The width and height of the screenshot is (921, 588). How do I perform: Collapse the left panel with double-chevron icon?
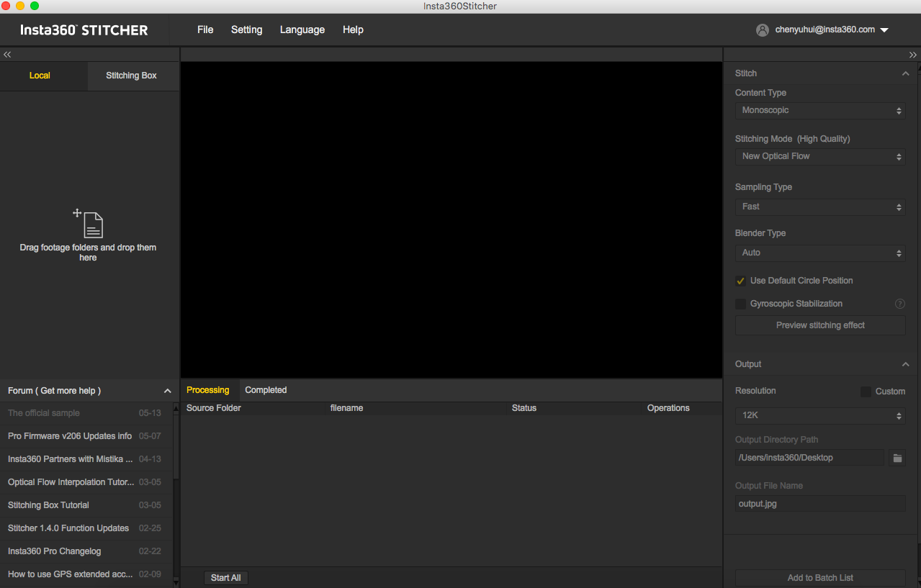point(7,55)
